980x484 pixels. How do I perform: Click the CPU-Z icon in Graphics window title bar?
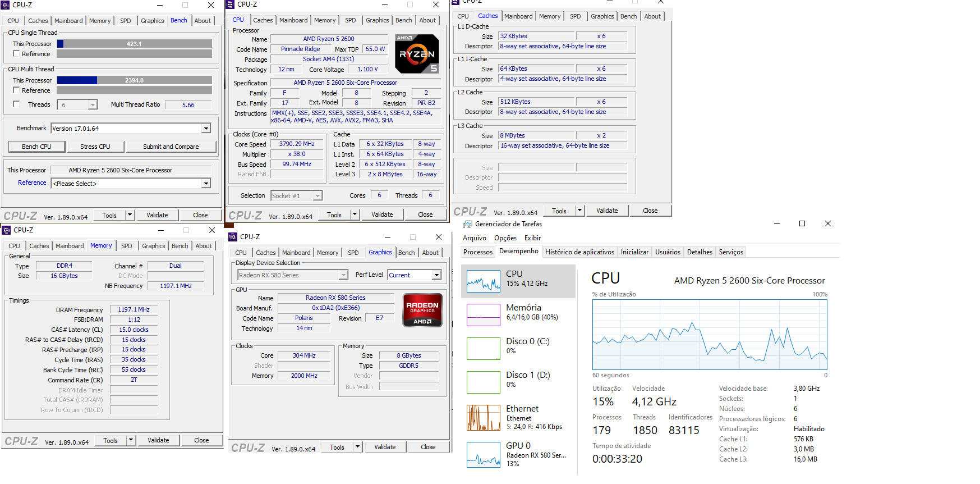(x=233, y=237)
